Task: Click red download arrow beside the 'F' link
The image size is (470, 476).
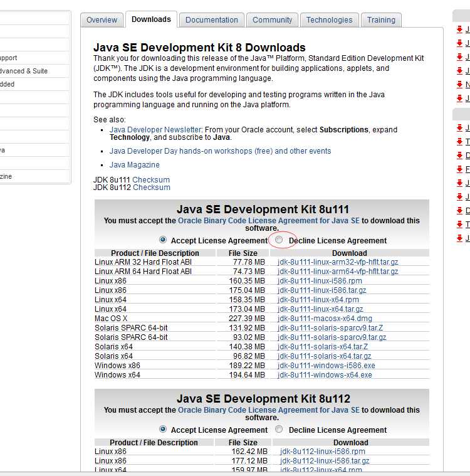Action: pos(460,169)
